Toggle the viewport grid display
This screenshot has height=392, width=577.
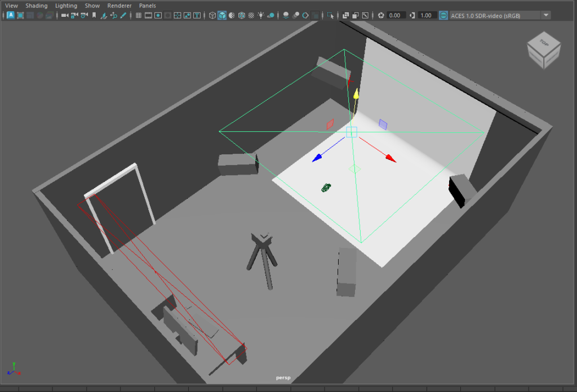point(139,15)
